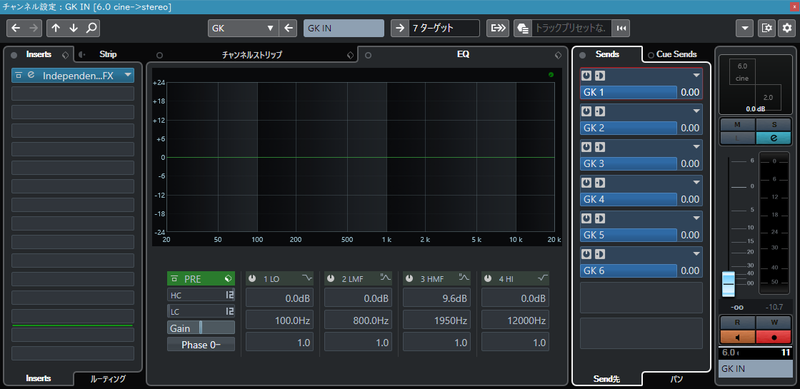Toggle the 4 HI band power button
The height and width of the screenshot is (389, 800).
point(488,279)
